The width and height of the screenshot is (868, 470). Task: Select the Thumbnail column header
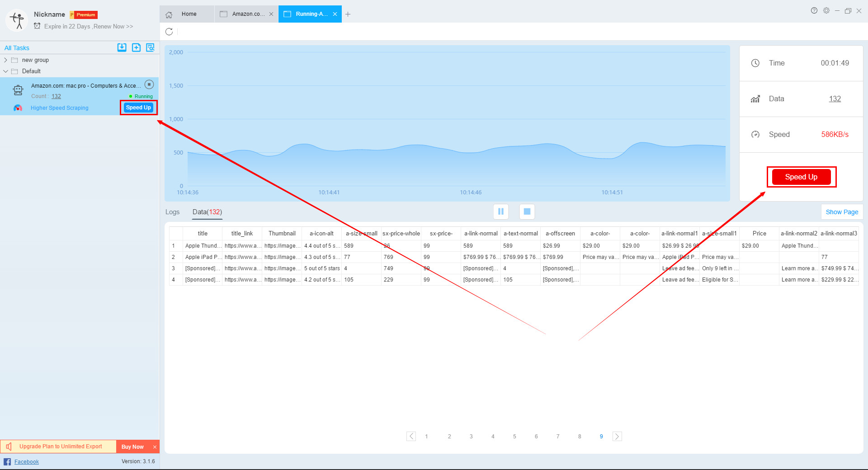pos(282,234)
